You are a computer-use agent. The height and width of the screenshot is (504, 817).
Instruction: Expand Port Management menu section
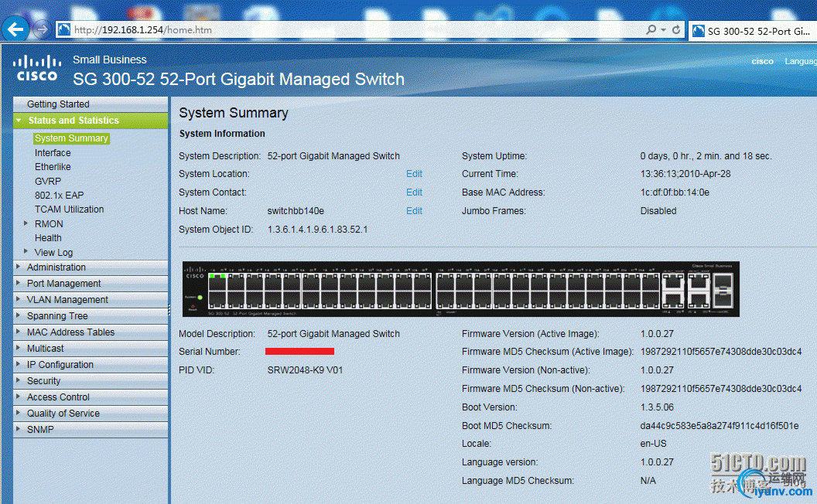click(x=91, y=283)
